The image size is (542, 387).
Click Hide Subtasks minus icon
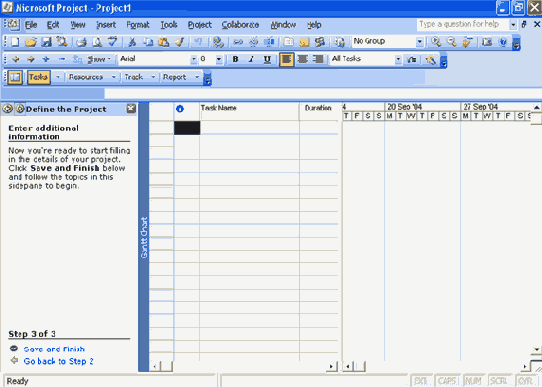[x=62, y=59]
